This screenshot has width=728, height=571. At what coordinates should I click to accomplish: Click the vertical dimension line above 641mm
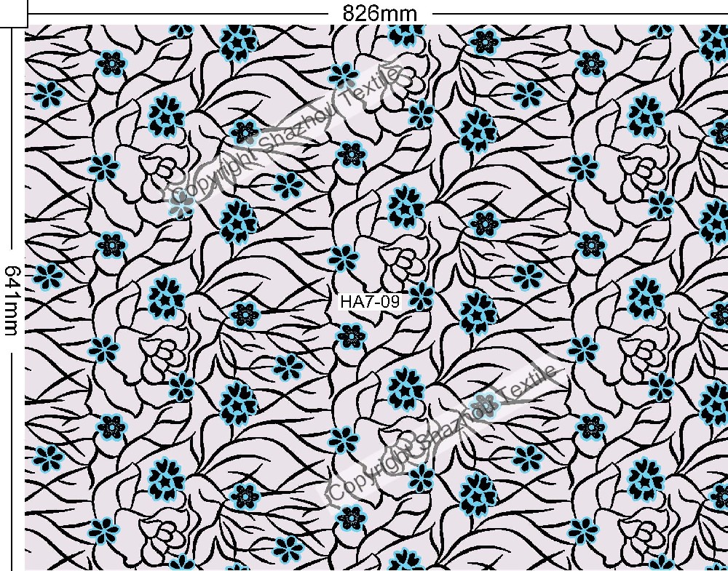pyautogui.click(x=12, y=145)
